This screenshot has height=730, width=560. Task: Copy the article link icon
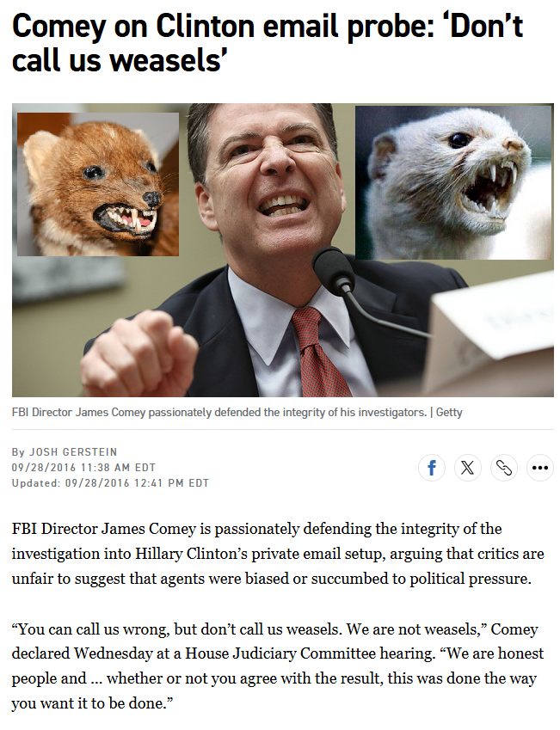tap(504, 467)
